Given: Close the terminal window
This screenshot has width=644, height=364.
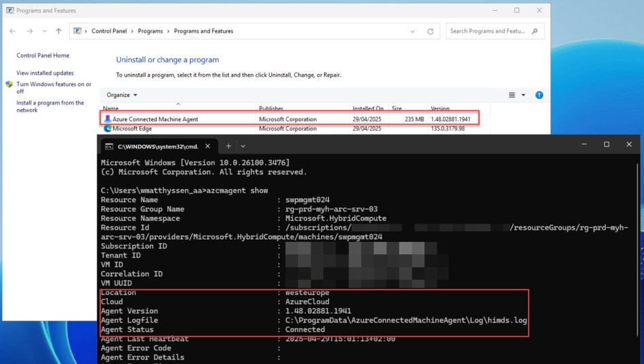Looking at the screenshot, I should pyautogui.click(x=629, y=144).
